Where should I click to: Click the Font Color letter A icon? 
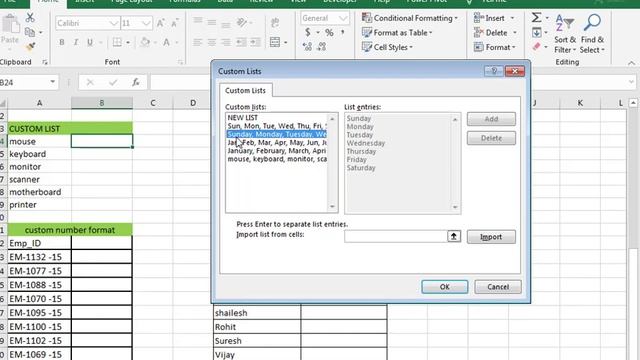coord(167,42)
